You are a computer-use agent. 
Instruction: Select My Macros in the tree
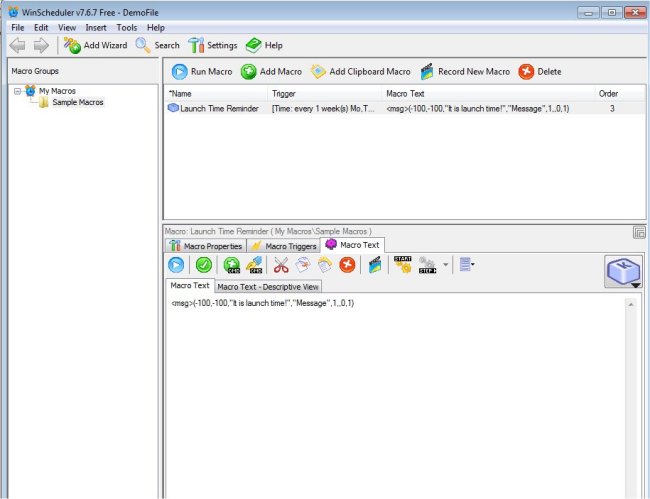pyautogui.click(x=57, y=91)
